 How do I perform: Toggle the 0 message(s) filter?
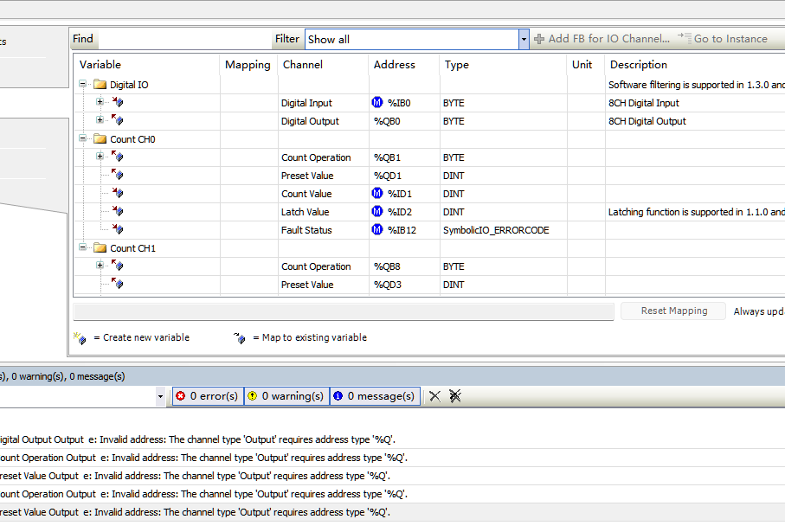point(374,396)
